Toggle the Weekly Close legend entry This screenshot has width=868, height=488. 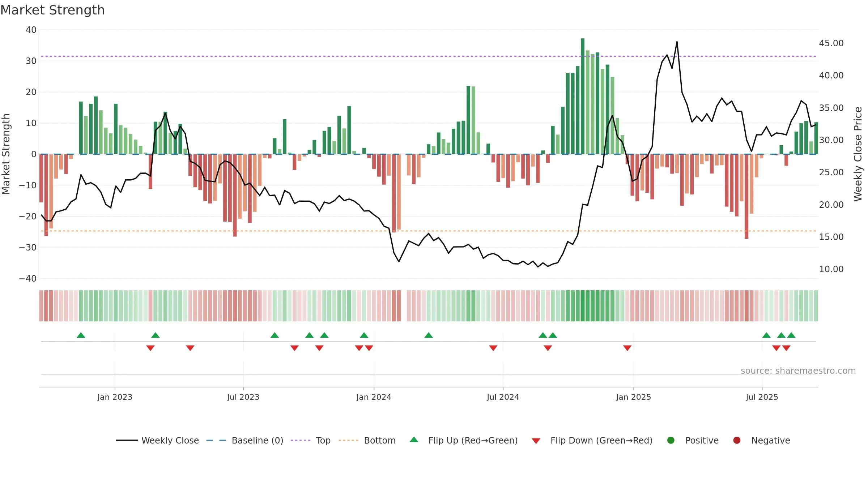point(157,440)
